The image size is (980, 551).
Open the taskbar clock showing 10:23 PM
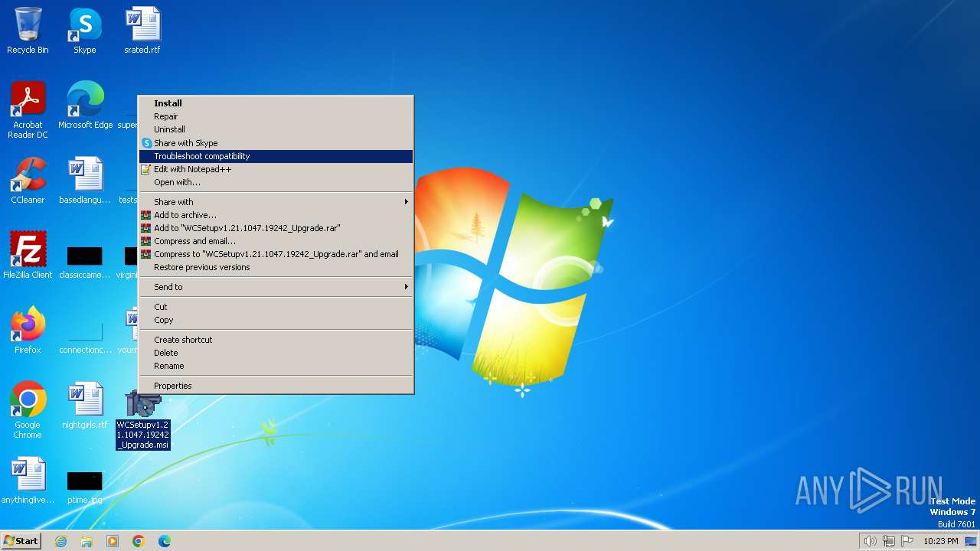click(941, 541)
